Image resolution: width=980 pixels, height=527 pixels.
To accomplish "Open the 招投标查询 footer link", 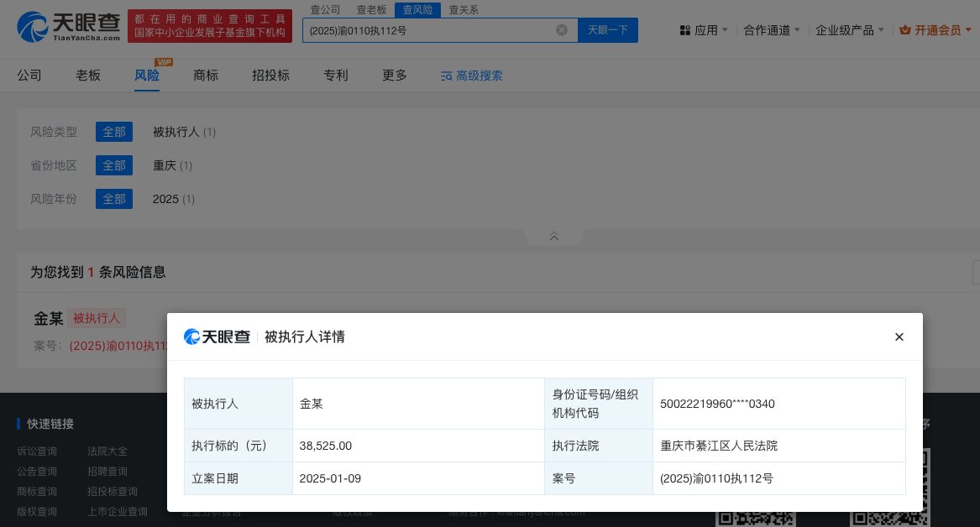I will [113, 492].
